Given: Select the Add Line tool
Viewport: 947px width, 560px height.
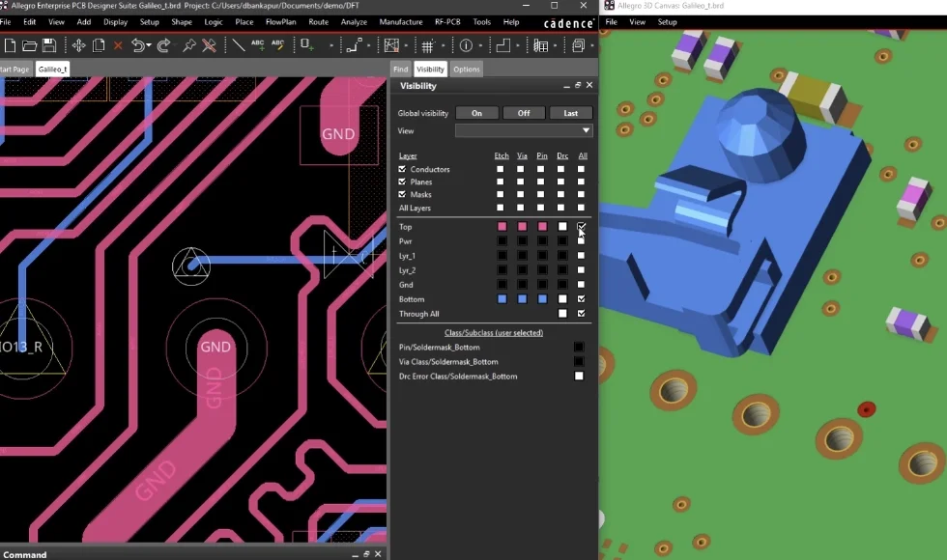Looking at the screenshot, I should [x=238, y=45].
